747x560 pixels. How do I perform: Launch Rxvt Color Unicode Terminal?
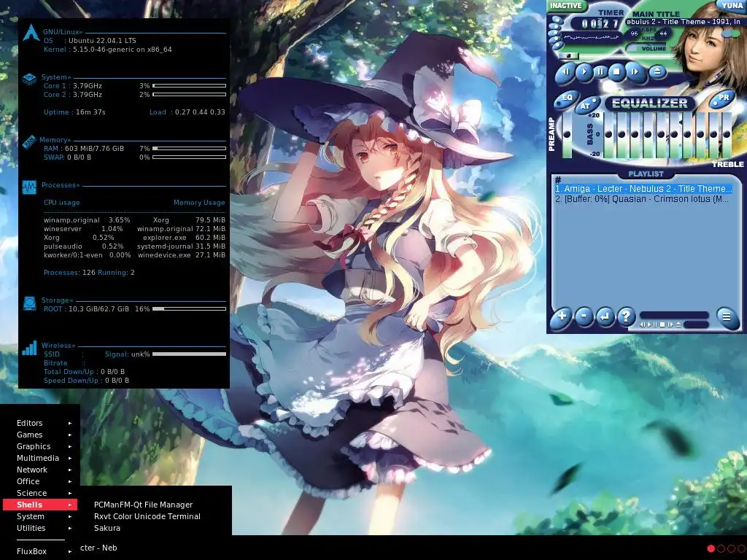147,516
